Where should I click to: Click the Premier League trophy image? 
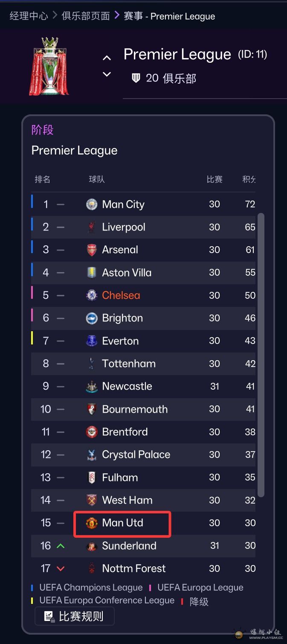pyautogui.click(x=49, y=66)
